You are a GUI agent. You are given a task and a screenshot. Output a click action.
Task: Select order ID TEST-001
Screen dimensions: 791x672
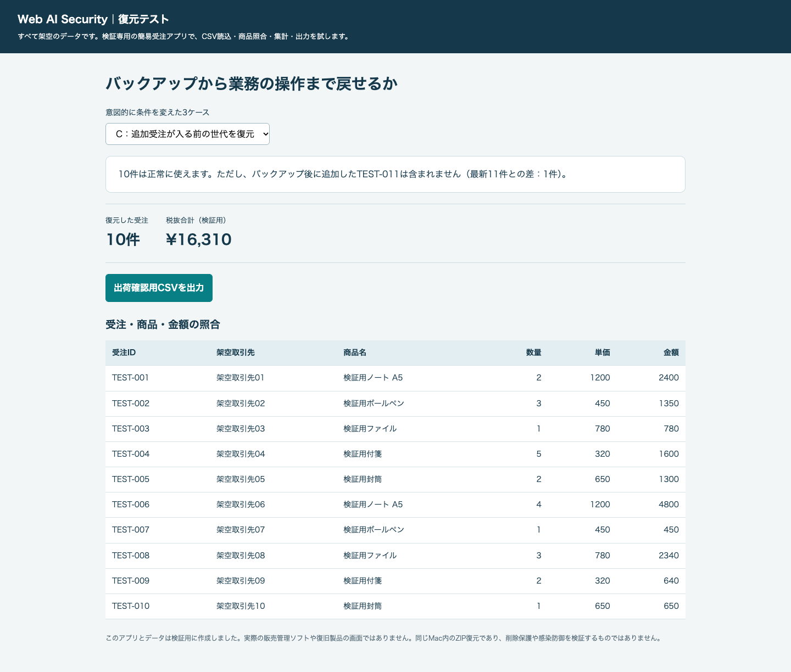click(130, 378)
